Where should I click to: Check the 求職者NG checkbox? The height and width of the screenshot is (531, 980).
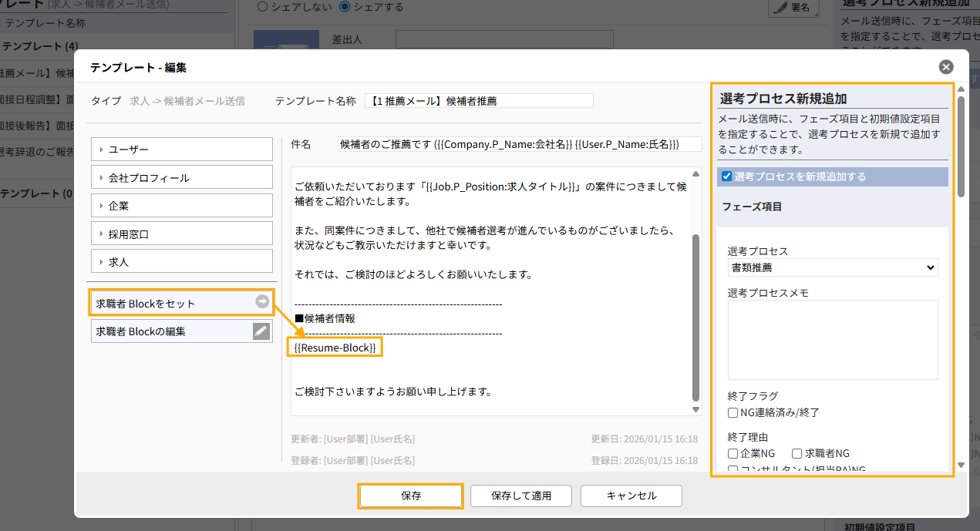click(x=797, y=453)
